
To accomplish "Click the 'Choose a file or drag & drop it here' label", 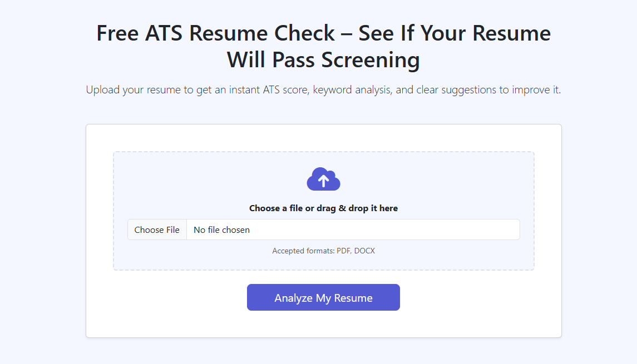I will (x=323, y=208).
